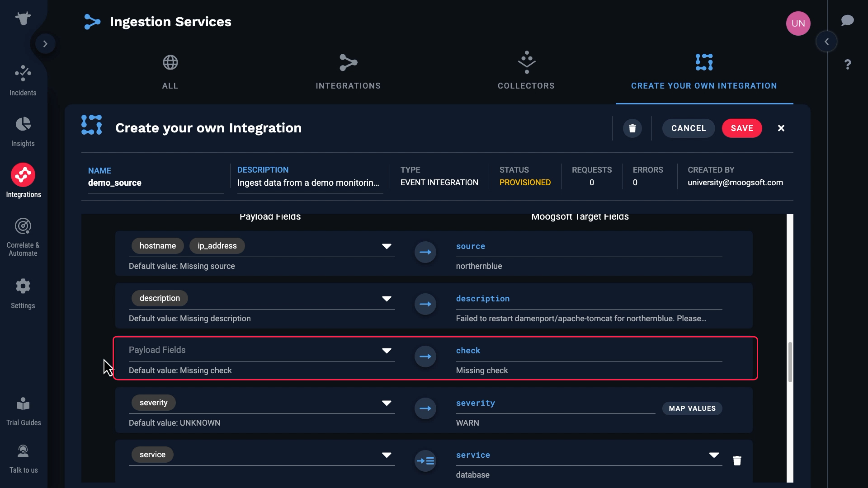Click the help question mark icon

click(x=848, y=65)
